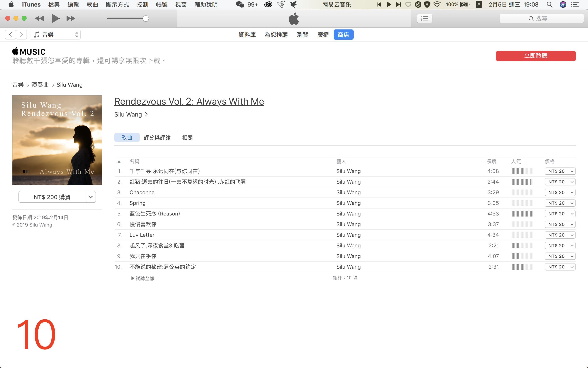This screenshot has width=588, height=368.
Task: Open the 歌曲 menu in menu bar
Action: tap(92, 4)
